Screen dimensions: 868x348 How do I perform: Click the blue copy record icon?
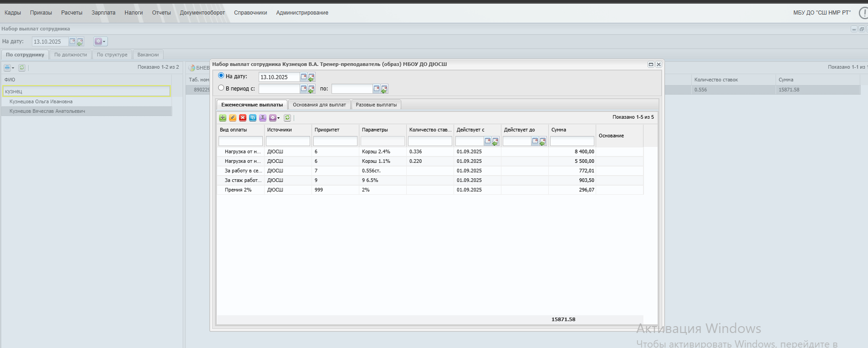(x=253, y=118)
